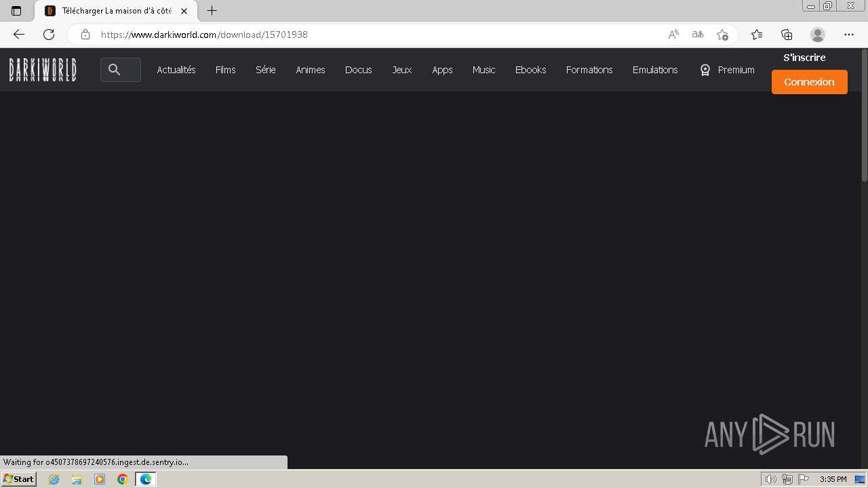The width and height of the screenshot is (868, 488).
Task: Open the Action Center flag icon
Action: pos(804,479)
